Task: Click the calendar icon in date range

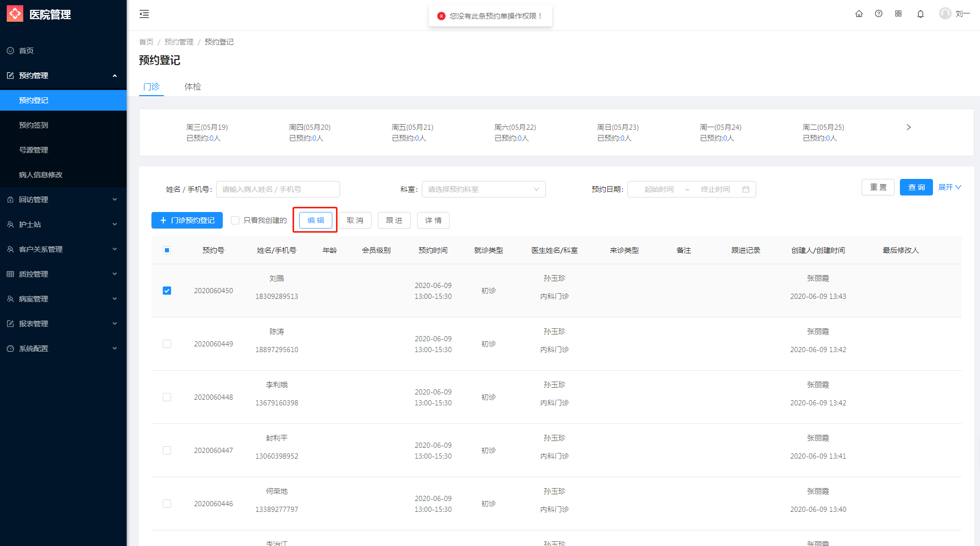Action: coord(746,189)
